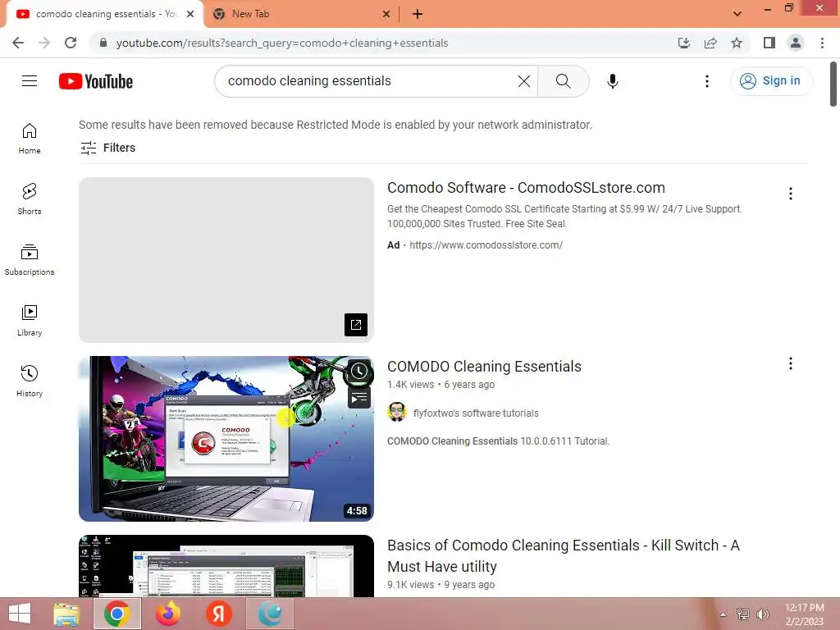
Task: Bookmark this page with star
Action: (x=737, y=43)
